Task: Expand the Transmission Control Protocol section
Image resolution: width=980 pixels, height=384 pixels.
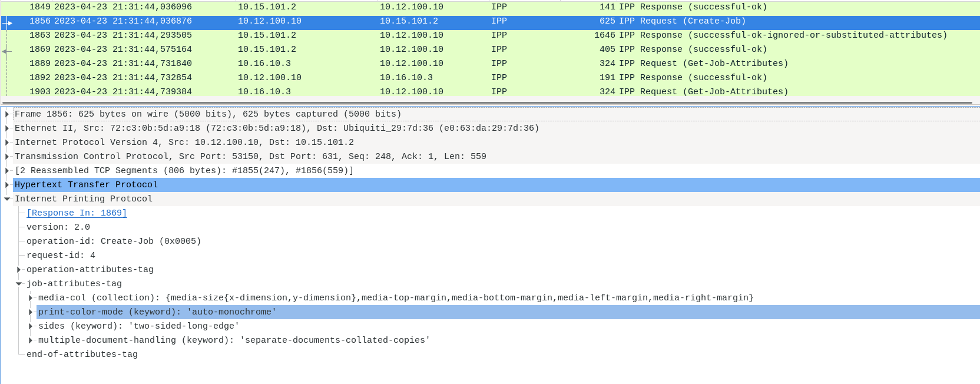Action: coord(6,156)
